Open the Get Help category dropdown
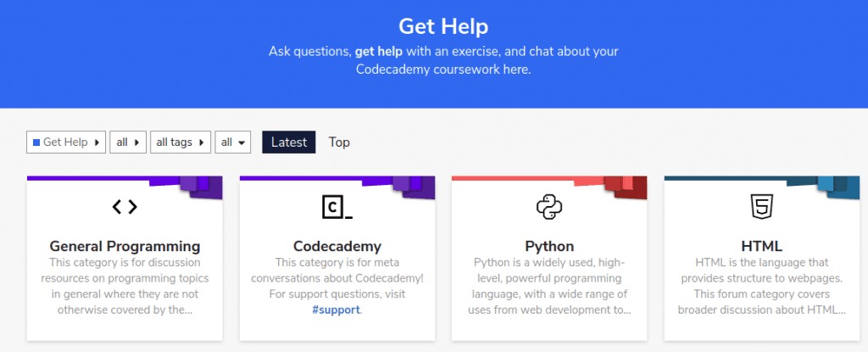This screenshot has width=868, height=352. tap(66, 142)
